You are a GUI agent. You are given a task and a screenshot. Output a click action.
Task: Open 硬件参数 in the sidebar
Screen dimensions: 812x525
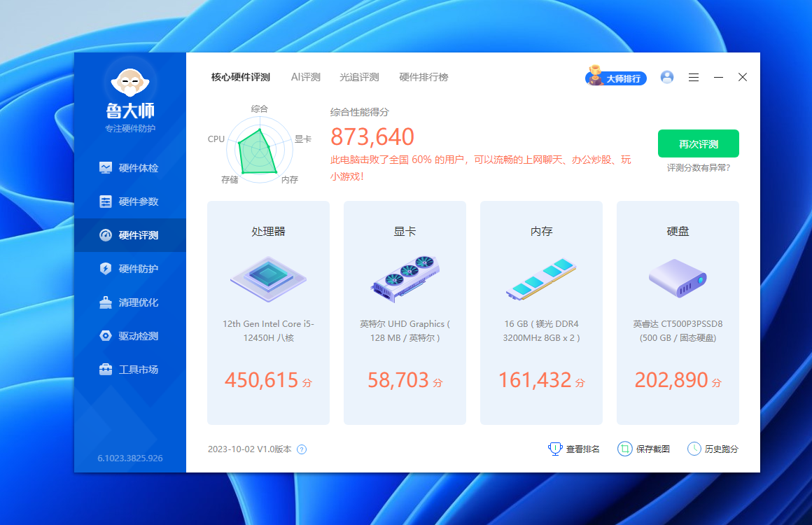[129, 202]
